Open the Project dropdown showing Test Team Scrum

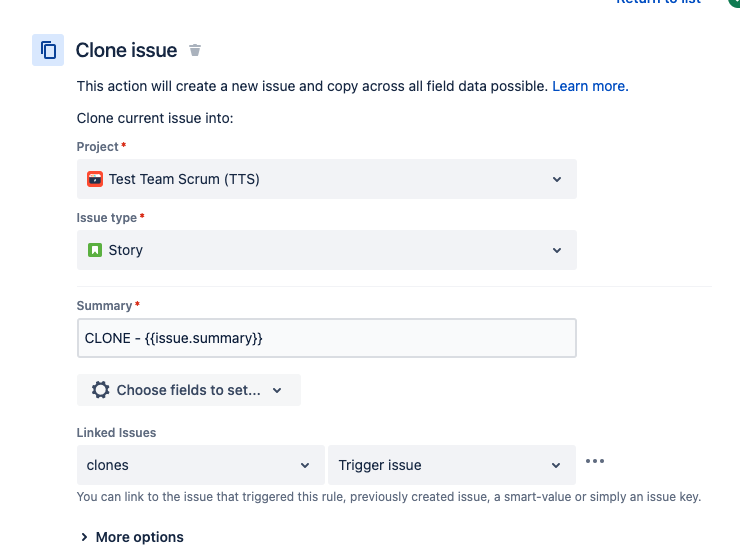click(x=327, y=179)
